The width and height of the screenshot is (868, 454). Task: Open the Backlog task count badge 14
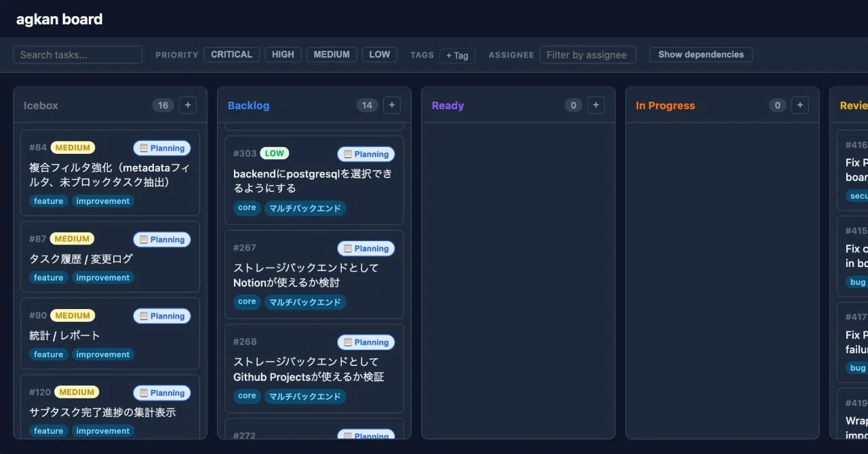point(367,105)
